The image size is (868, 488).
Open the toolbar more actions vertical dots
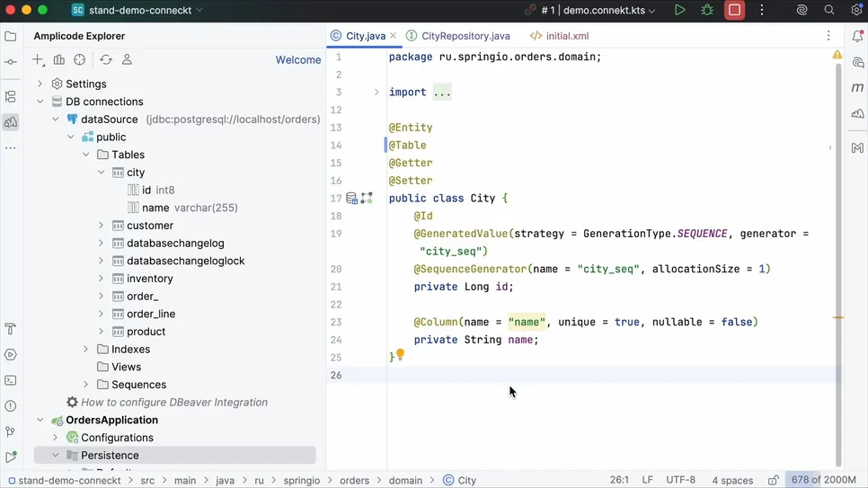[x=762, y=11]
